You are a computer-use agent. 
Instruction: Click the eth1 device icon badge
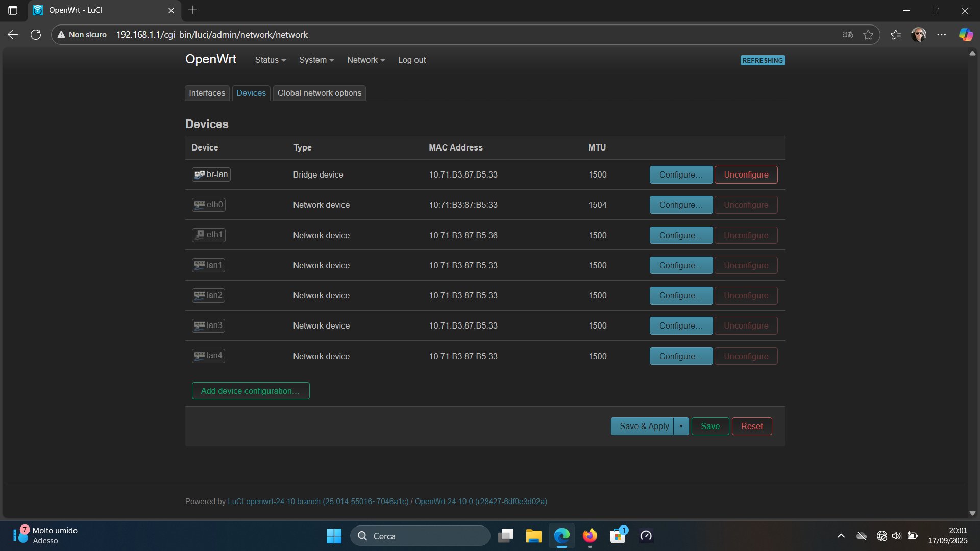(208, 235)
